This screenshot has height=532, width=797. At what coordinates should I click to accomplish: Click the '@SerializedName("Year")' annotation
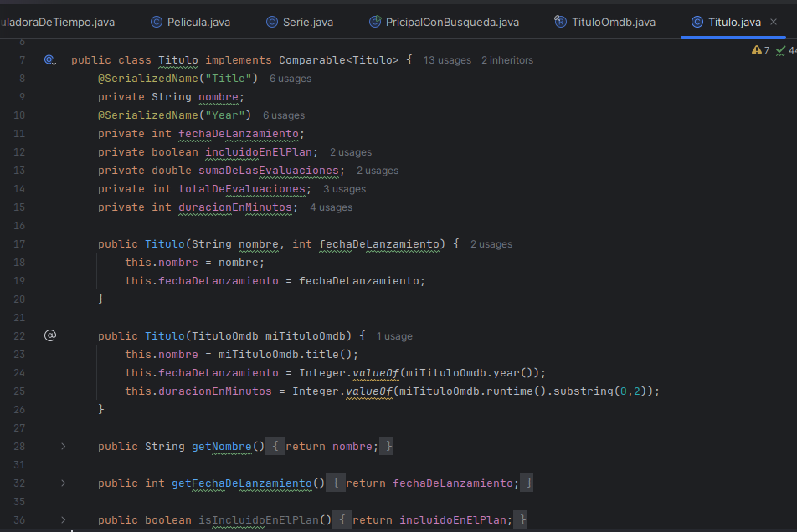click(175, 115)
